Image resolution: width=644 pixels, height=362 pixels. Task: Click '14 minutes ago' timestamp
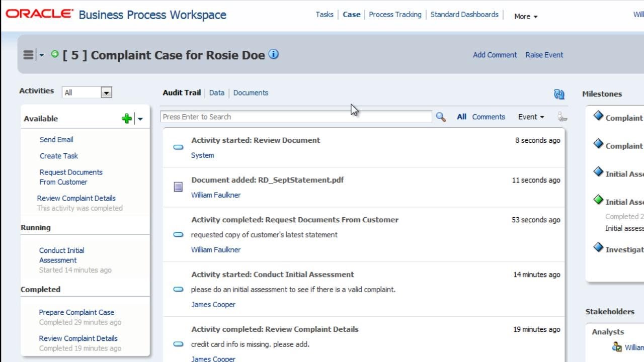click(536, 275)
